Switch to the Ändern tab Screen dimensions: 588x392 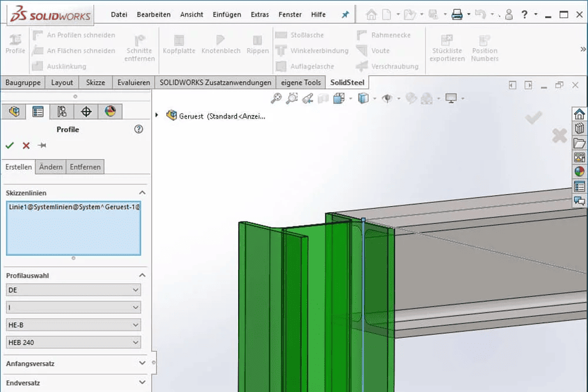pos(51,167)
